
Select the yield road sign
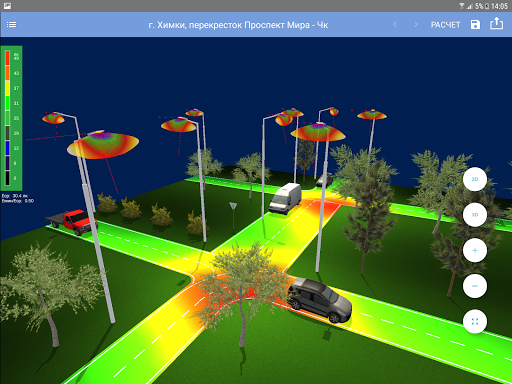(x=233, y=206)
